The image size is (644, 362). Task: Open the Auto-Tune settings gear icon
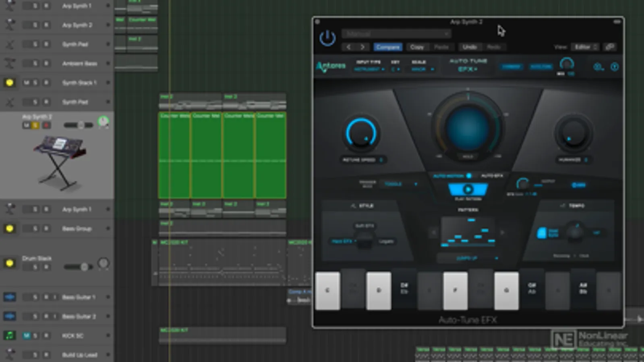598,67
